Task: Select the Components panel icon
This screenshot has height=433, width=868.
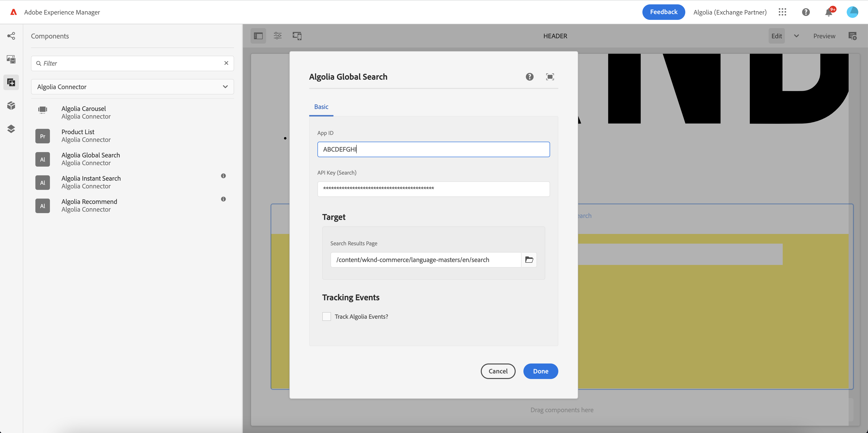Action: (11, 83)
